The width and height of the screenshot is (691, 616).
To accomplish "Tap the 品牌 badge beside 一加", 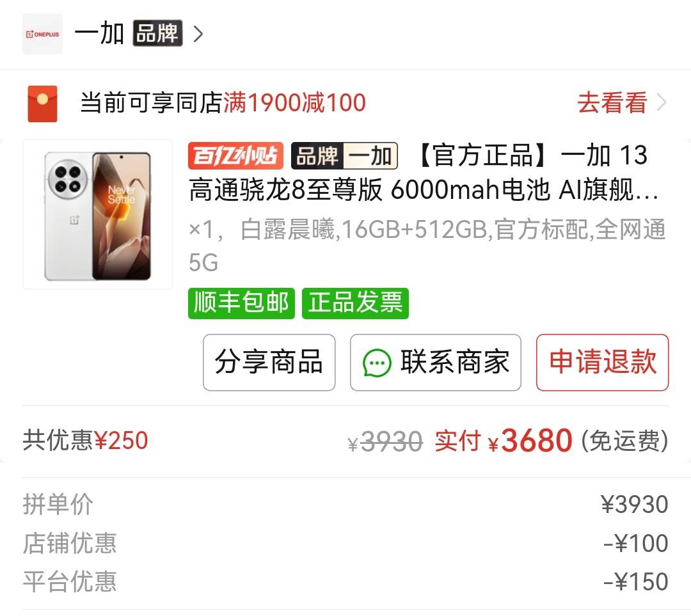I will click(158, 33).
